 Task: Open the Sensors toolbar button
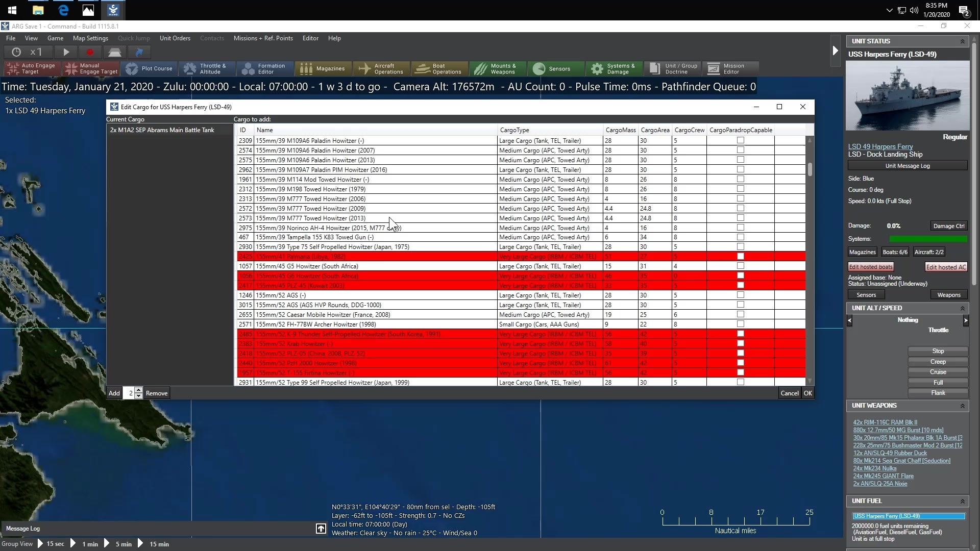[x=556, y=68]
